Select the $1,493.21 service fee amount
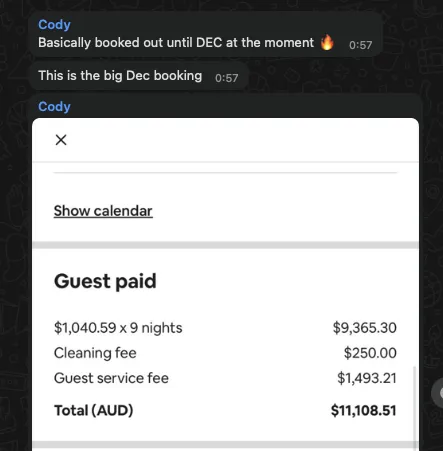The height and width of the screenshot is (451, 443). [x=367, y=378]
